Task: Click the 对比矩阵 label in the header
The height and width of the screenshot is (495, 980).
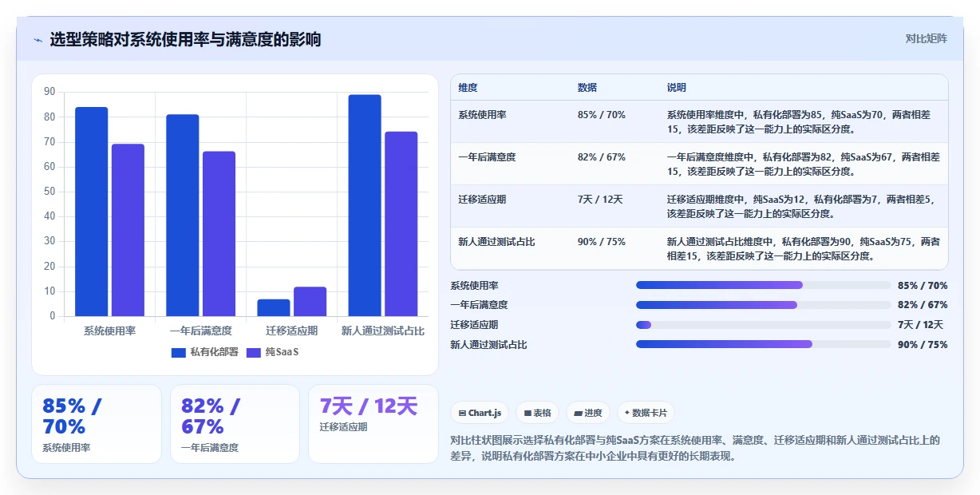Action: tap(927, 38)
